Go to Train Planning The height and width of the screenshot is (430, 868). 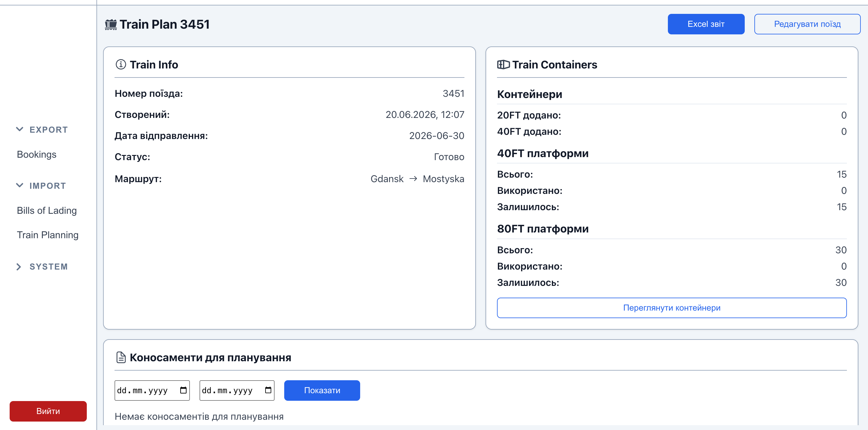(x=48, y=235)
